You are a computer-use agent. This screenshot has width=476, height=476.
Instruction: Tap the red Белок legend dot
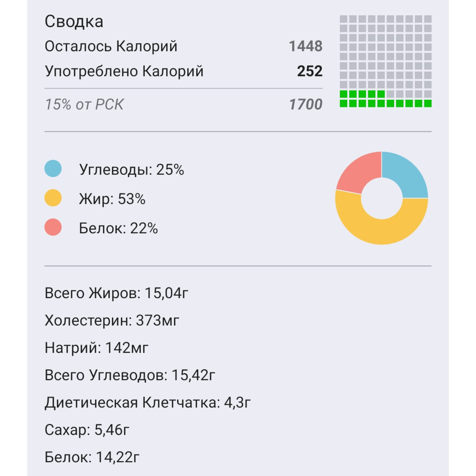click(53, 227)
